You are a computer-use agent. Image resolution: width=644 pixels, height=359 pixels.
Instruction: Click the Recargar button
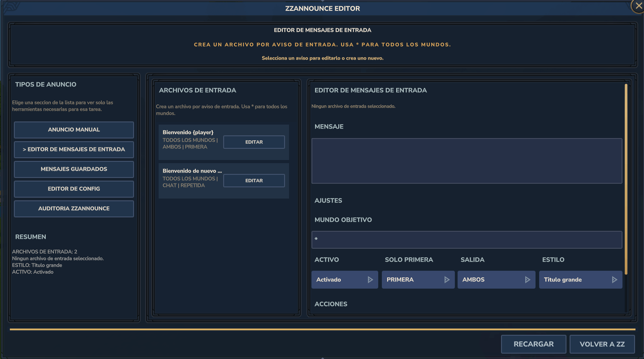pos(534,344)
